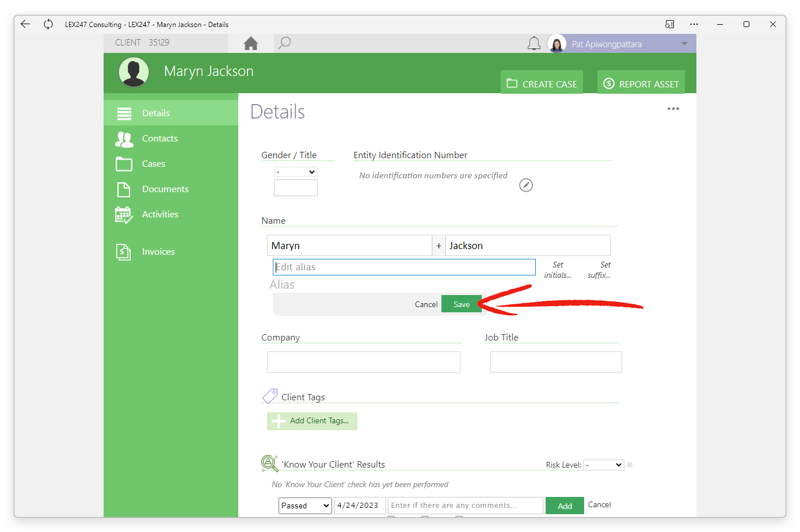Click the plus button between name fields
The width and height of the screenshot is (800, 532).
tap(439, 246)
